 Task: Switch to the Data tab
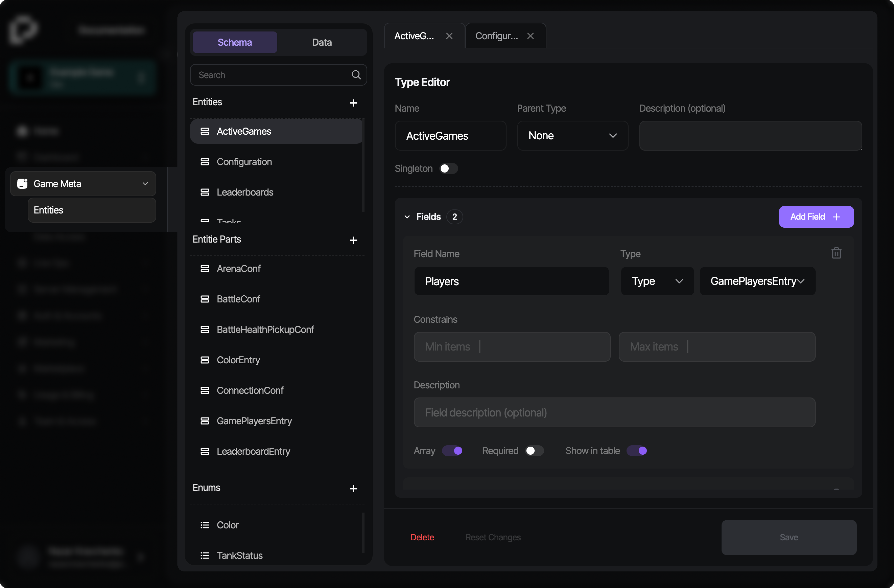(322, 42)
